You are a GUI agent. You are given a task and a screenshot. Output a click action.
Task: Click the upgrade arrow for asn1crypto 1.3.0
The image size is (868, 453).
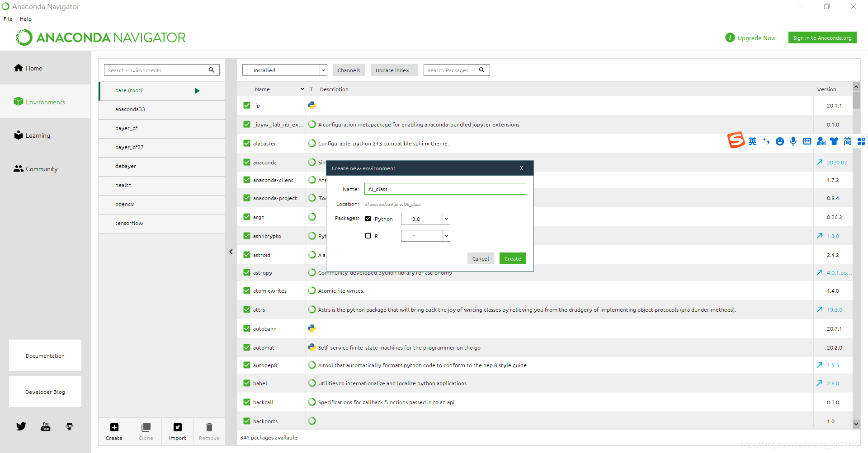pyautogui.click(x=820, y=236)
